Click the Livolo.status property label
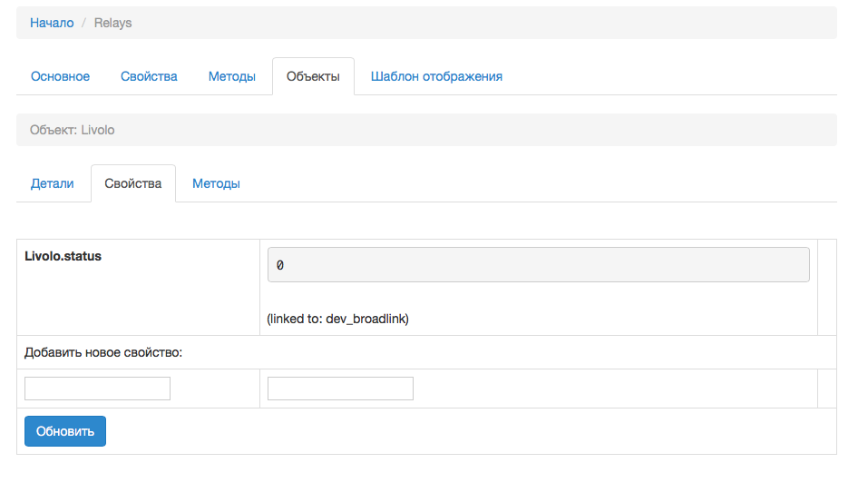868x502 pixels. click(x=63, y=256)
